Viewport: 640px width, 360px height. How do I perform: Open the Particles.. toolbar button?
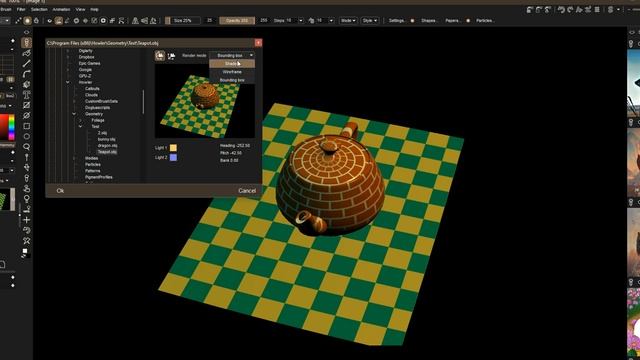(x=485, y=20)
